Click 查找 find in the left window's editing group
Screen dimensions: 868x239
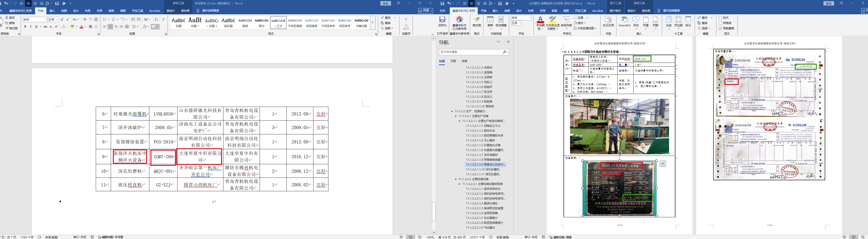click(386, 18)
